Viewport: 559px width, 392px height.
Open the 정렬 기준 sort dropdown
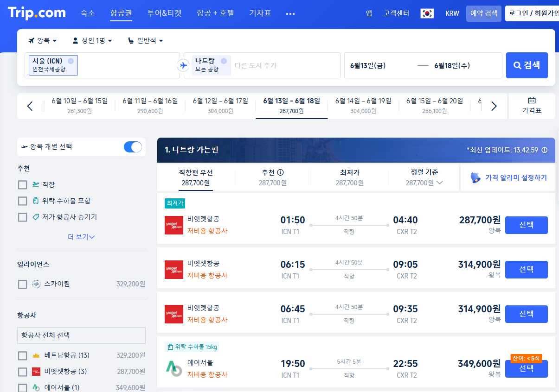[424, 177]
